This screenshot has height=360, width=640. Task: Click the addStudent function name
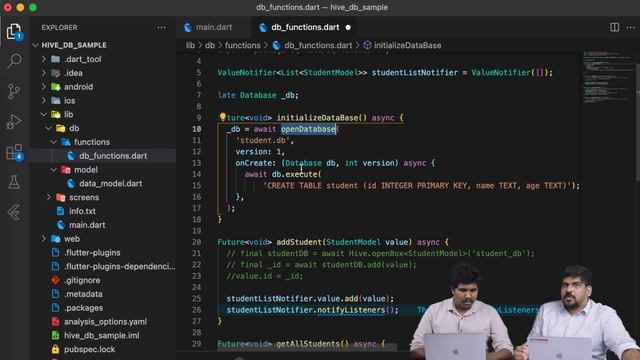tap(299, 242)
